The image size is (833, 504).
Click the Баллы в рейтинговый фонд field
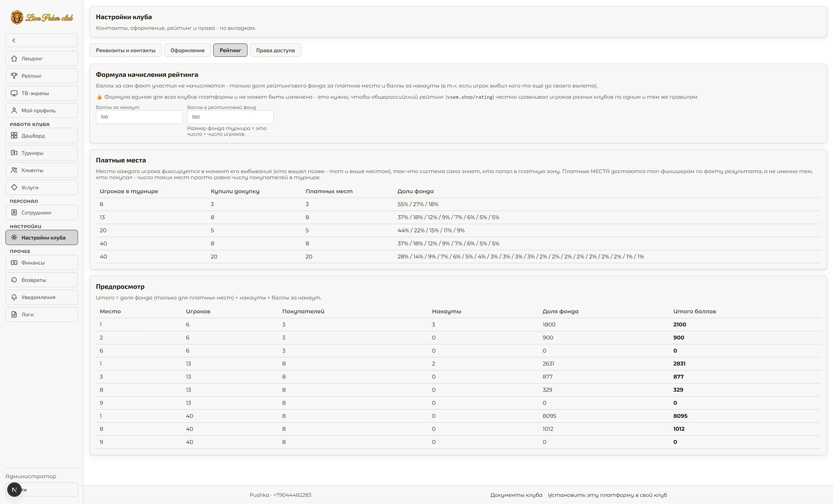pyautogui.click(x=230, y=117)
